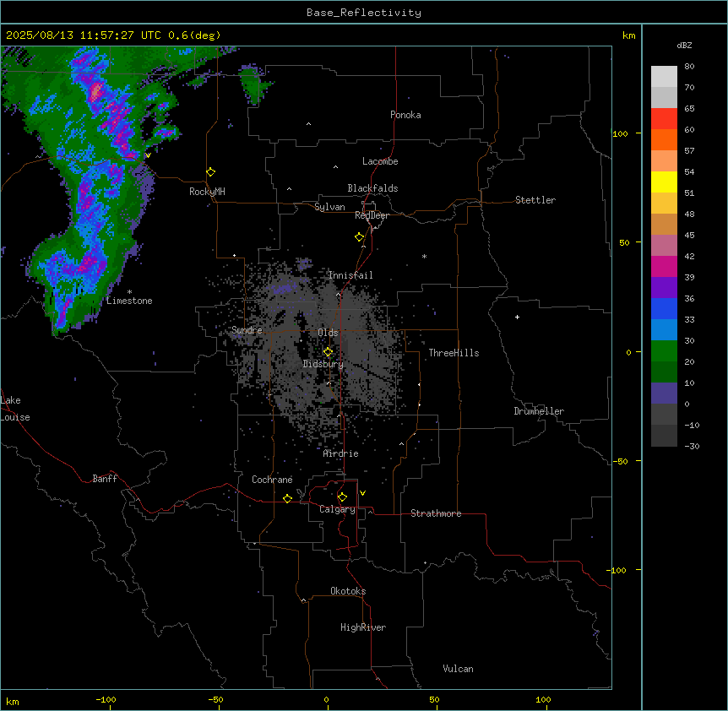This screenshot has height=711, width=728.
Task: Click the -30 value at the legend bottom
Action: coord(692,446)
